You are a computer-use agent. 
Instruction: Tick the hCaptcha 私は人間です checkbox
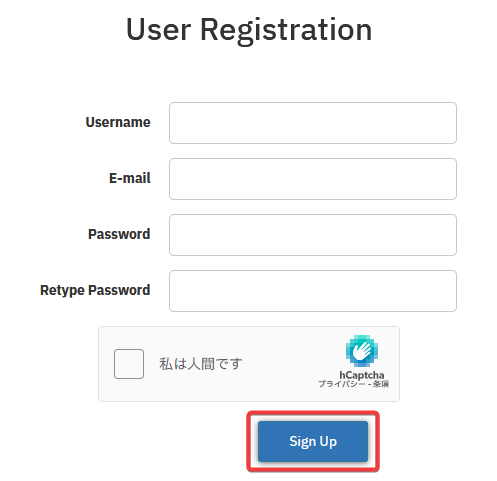(x=129, y=364)
